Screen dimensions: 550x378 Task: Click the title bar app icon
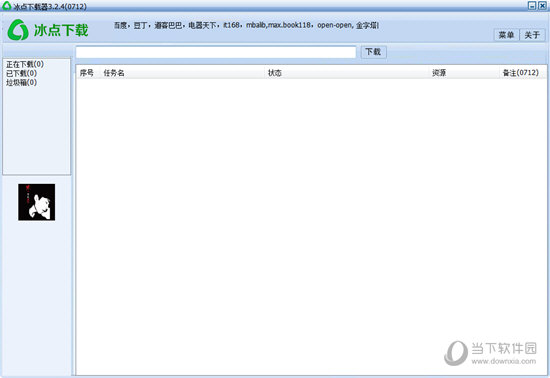(x=6, y=5)
